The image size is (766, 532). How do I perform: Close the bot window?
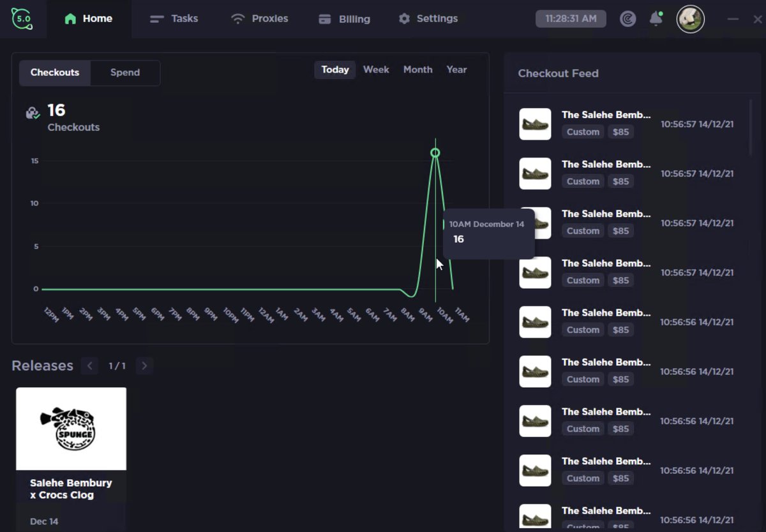(x=758, y=19)
